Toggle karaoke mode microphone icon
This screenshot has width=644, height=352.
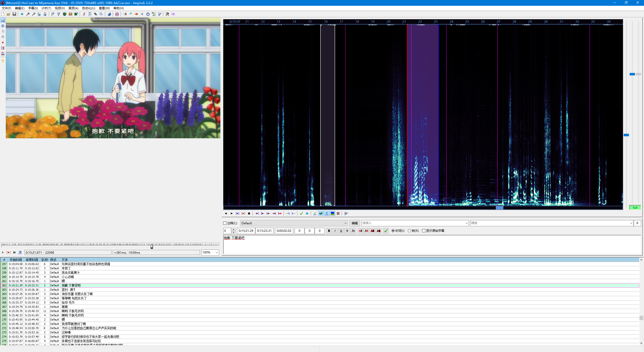[x=346, y=213]
